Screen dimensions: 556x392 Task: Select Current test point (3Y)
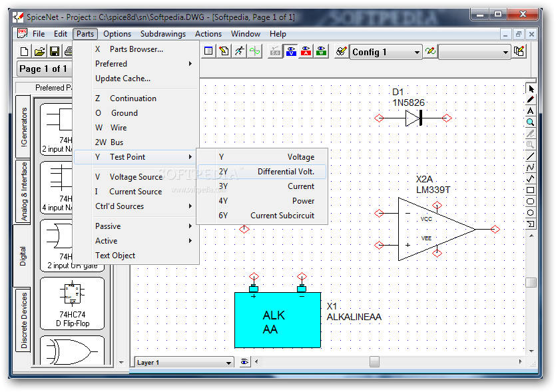[x=262, y=186]
